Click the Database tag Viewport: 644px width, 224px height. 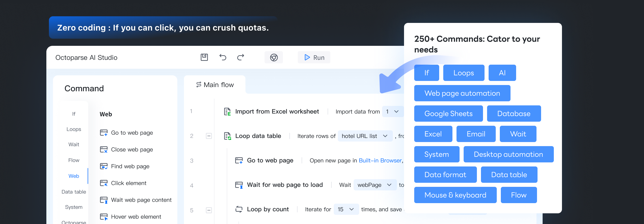[x=514, y=114]
